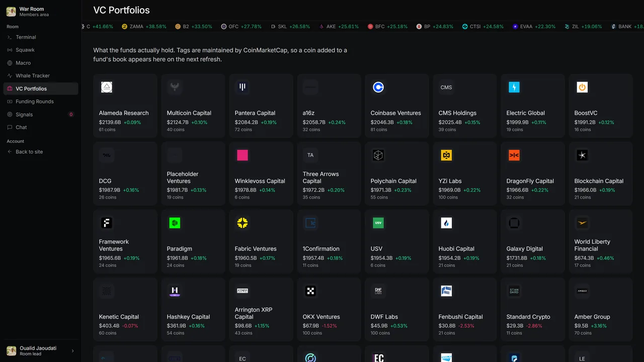Click the DWF Labs card name

pyautogui.click(x=384, y=317)
